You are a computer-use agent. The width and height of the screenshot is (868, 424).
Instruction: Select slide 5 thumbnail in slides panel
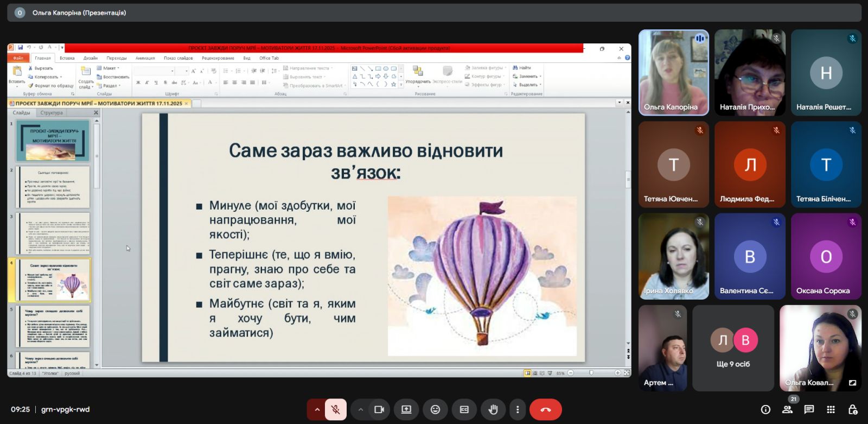click(x=53, y=327)
